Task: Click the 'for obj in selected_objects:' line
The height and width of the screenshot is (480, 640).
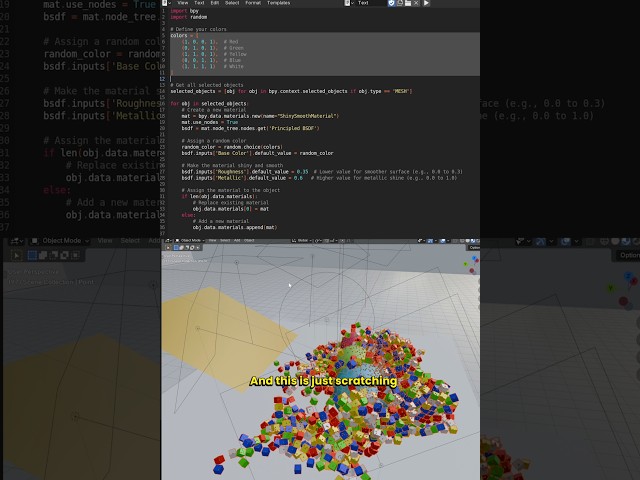Action: tap(209, 104)
